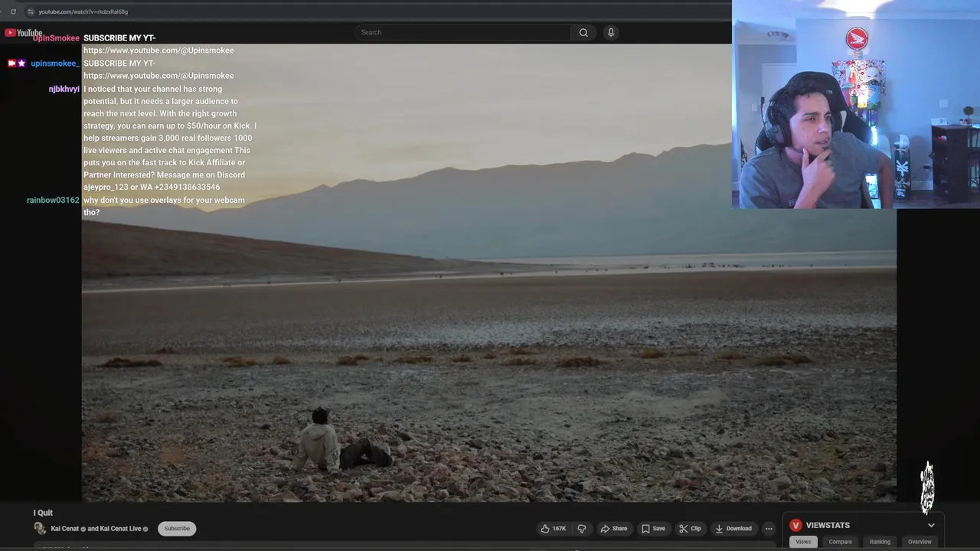Click the rainbow03162 chat username
This screenshot has width=980, height=551.
point(53,201)
